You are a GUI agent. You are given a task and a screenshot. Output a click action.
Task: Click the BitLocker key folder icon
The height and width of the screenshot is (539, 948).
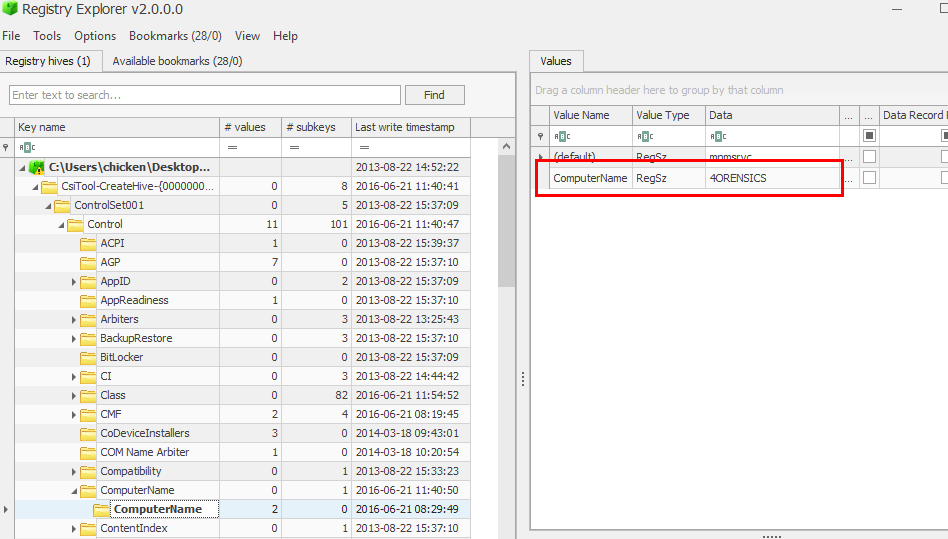tap(88, 357)
